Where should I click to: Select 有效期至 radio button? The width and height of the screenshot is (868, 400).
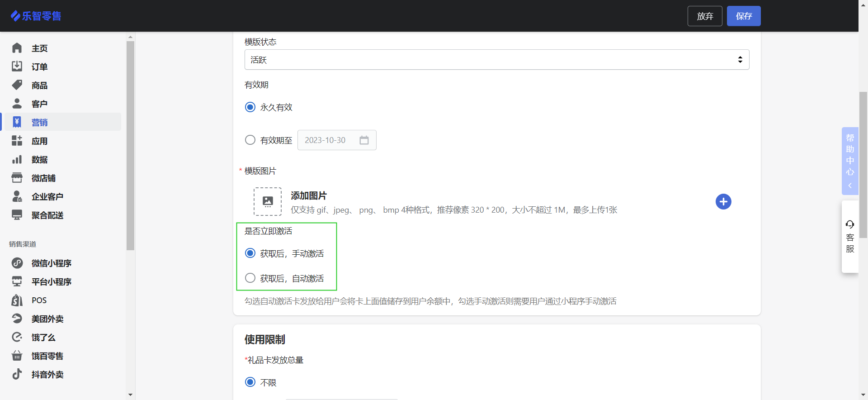click(x=250, y=140)
